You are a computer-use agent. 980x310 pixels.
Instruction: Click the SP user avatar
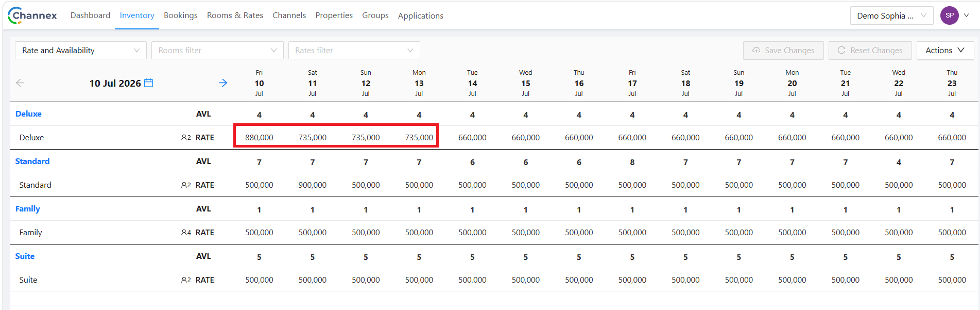949,15
